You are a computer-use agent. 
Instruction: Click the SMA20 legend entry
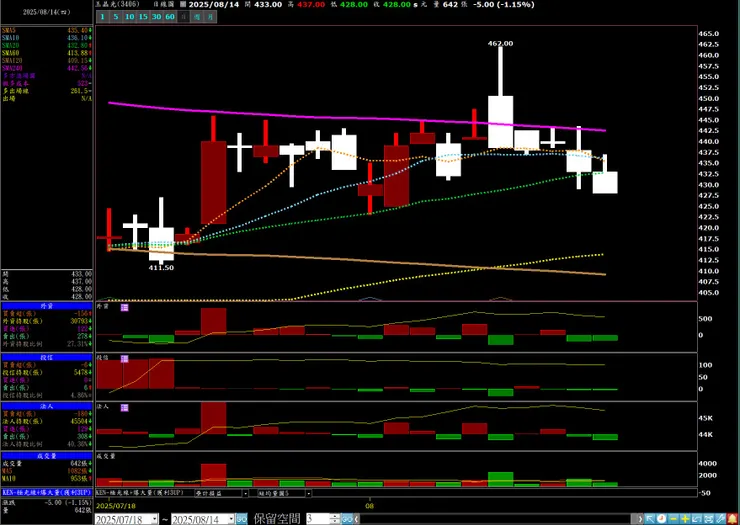point(47,45)
